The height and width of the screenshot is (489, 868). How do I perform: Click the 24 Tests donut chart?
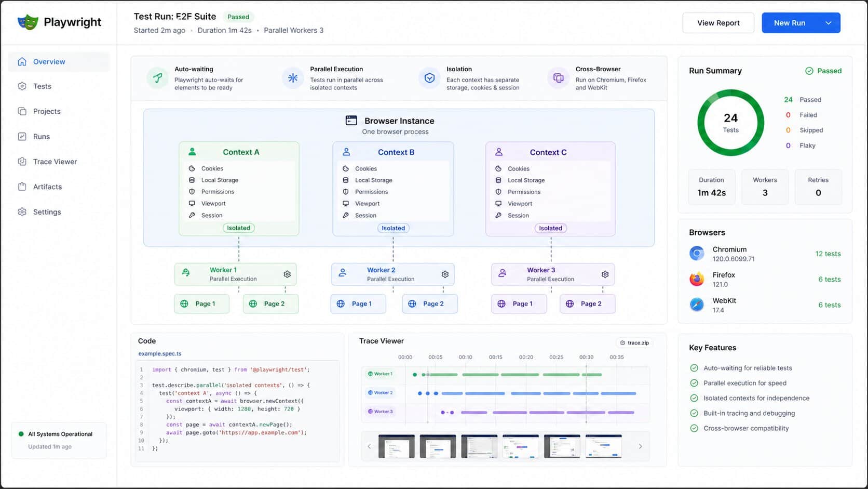(730, 123)
